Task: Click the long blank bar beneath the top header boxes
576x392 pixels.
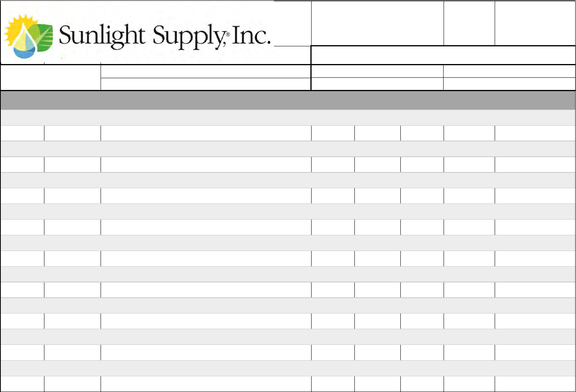Action: (443, 55)
